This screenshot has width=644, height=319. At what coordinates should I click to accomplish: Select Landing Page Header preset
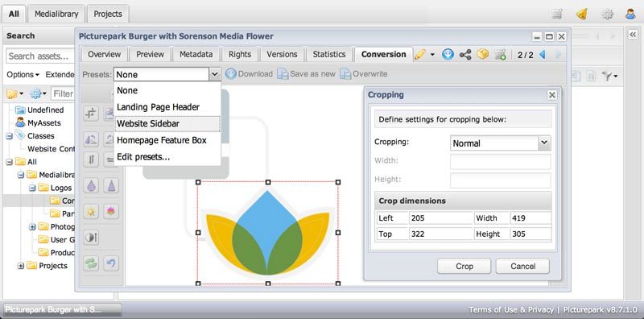[167, 107]
